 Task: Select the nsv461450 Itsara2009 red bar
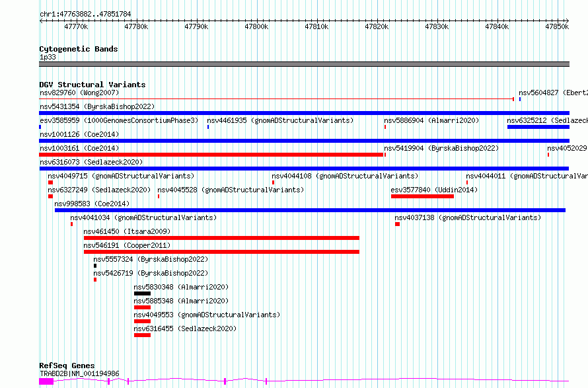click(x=221, y=238)
